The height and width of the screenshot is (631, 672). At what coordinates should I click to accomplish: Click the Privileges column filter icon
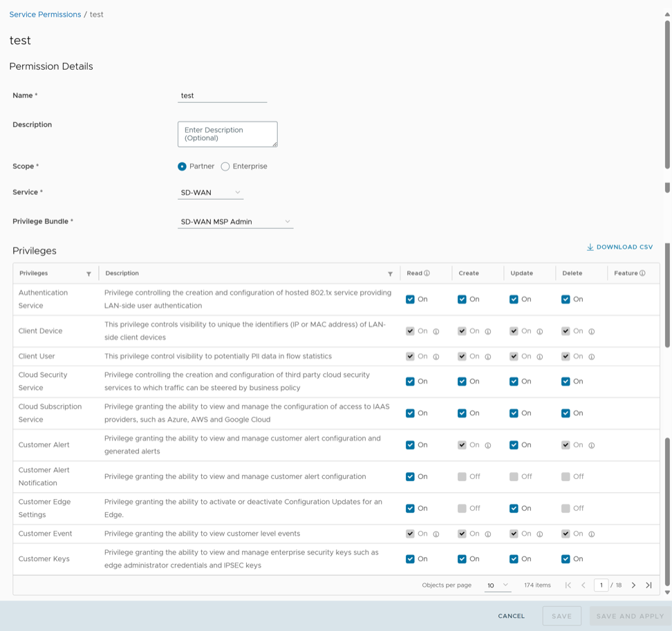point(88,274)
